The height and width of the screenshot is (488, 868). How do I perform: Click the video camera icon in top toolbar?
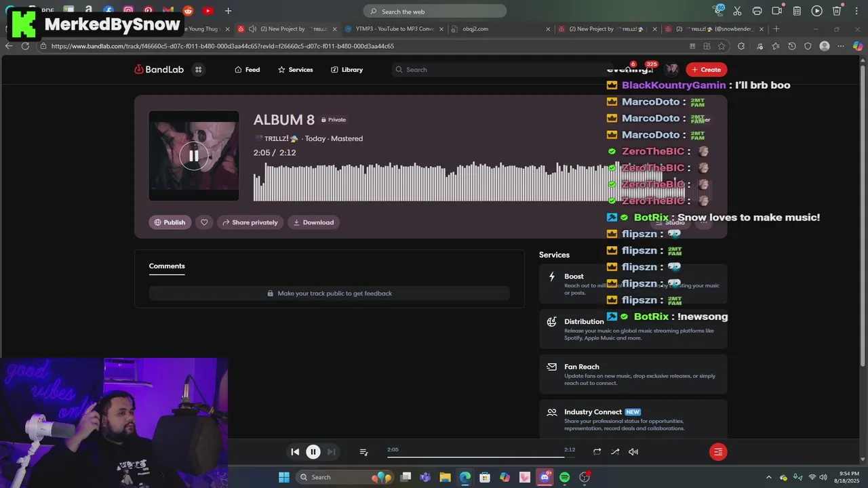point(777,11)
